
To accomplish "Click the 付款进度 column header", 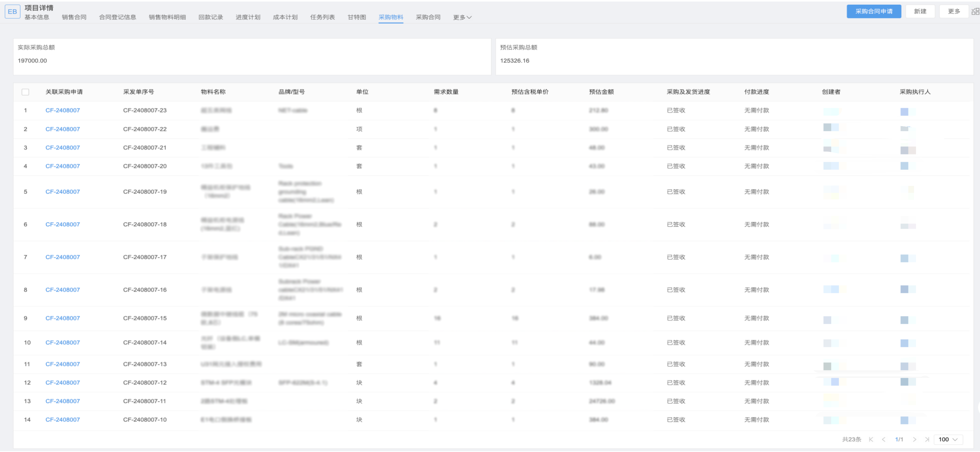I will (x=757, y=92).
